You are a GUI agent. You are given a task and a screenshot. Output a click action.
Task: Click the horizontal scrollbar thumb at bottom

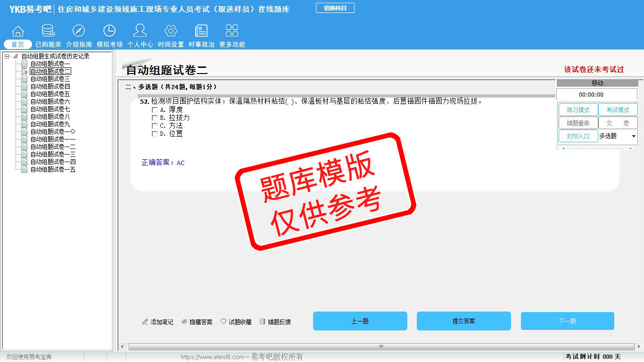click(381, 347)
